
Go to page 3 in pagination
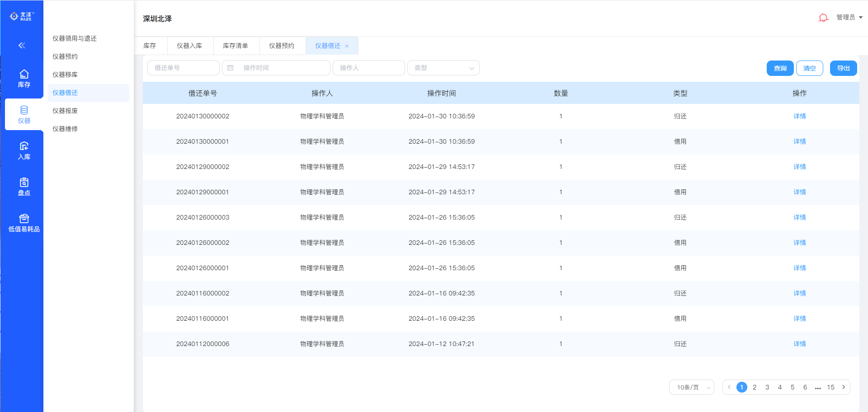click(x=767, y=387)
